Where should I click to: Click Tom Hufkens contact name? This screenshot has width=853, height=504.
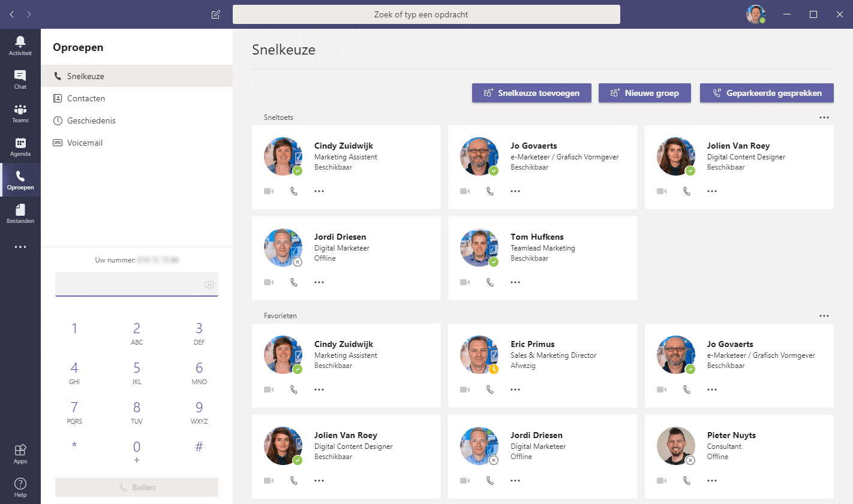coord(537,237)
